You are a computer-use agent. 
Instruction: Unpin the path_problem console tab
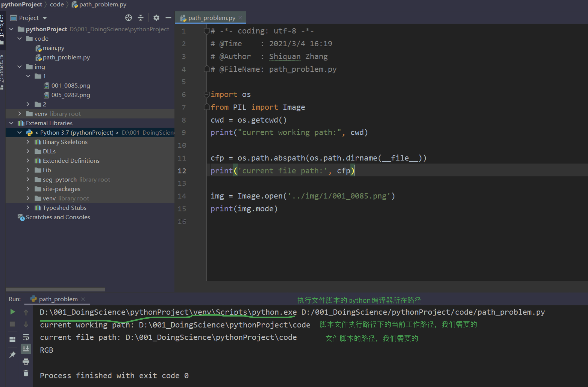point(12,355)
